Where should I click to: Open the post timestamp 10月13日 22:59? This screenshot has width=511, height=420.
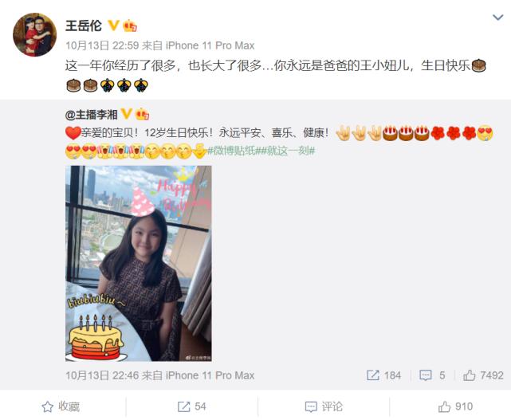(102, 45)
